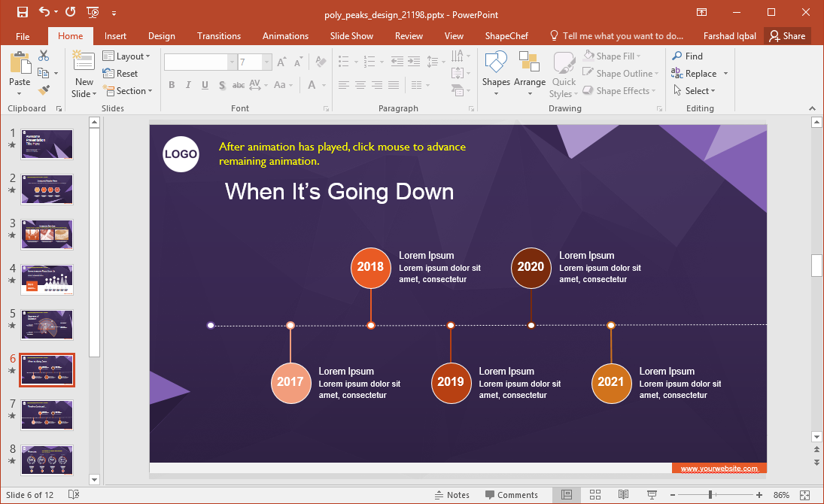The height and width of the screenshot is (504, 824).
Task: Toggle Normal view button in status bar
Action: pos(567,495)
